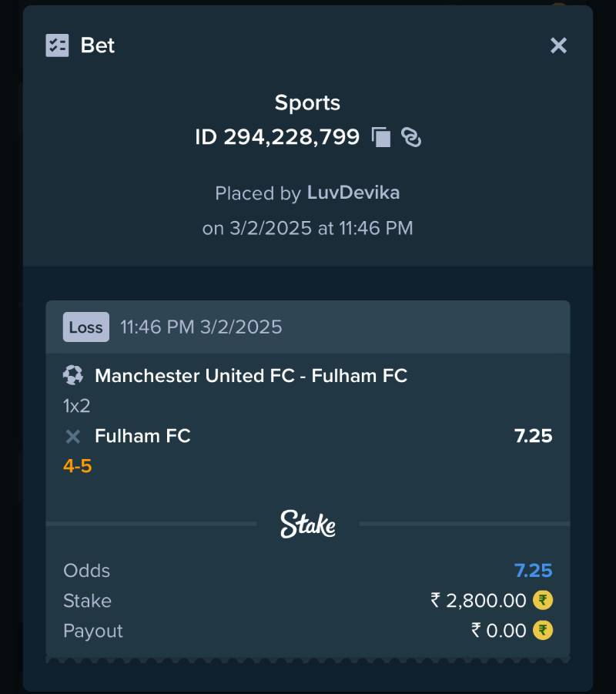The image size is (616, 694).
Task: Click the Stake logo in the divider
Action: [307, 524]
